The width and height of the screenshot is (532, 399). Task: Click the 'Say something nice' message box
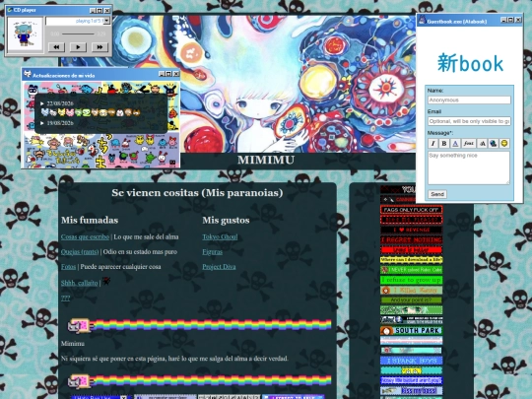pos(469,167)
